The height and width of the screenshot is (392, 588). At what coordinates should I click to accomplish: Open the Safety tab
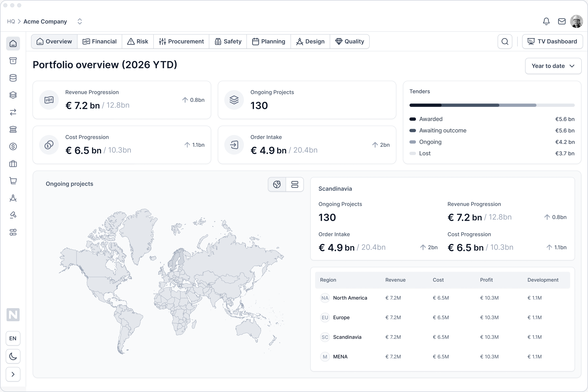228,41
